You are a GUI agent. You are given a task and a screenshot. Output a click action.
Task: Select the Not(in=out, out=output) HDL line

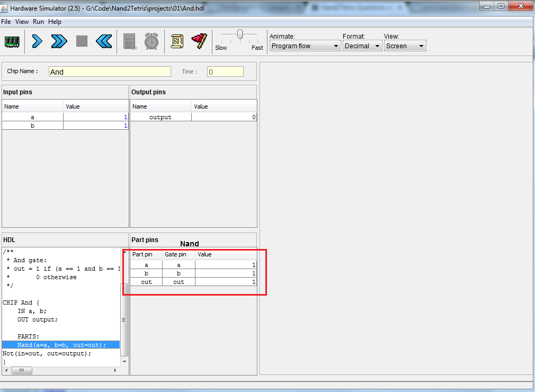coord(47,353)
